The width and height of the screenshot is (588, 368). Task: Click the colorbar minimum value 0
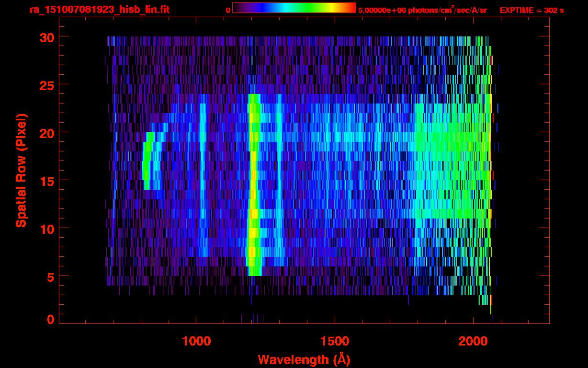[x=228, y=10]
